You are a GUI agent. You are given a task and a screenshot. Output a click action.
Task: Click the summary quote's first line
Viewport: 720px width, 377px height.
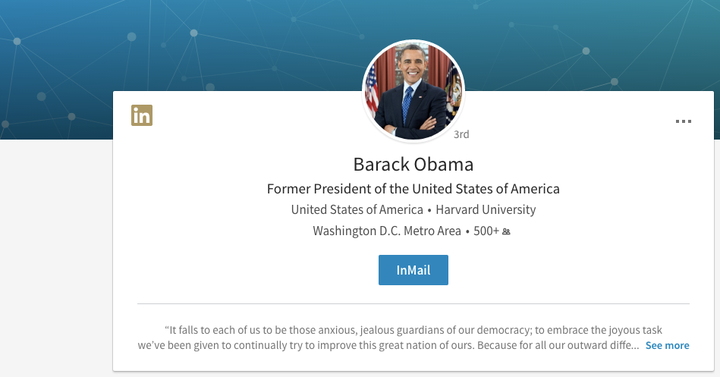413,330
